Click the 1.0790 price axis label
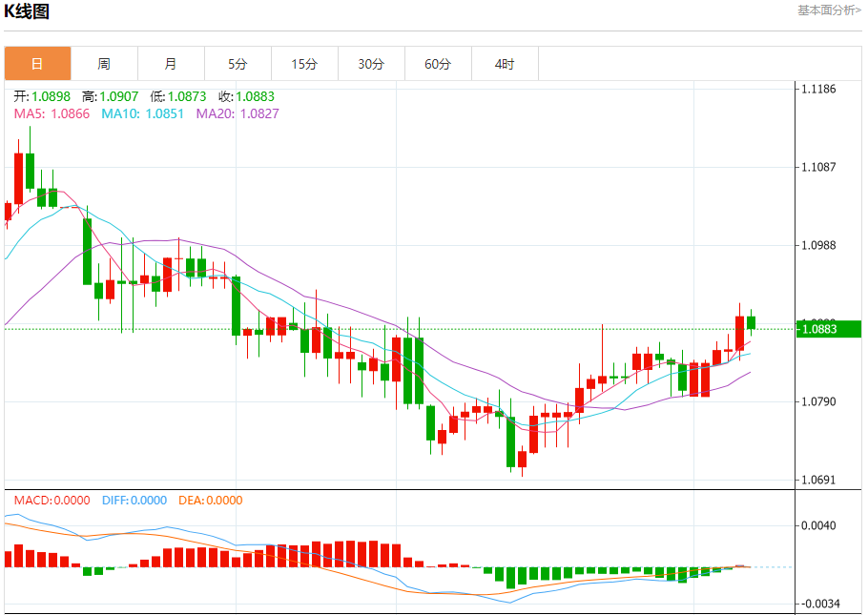The width and height of the screenshot is (868, 615). point(818,401)
